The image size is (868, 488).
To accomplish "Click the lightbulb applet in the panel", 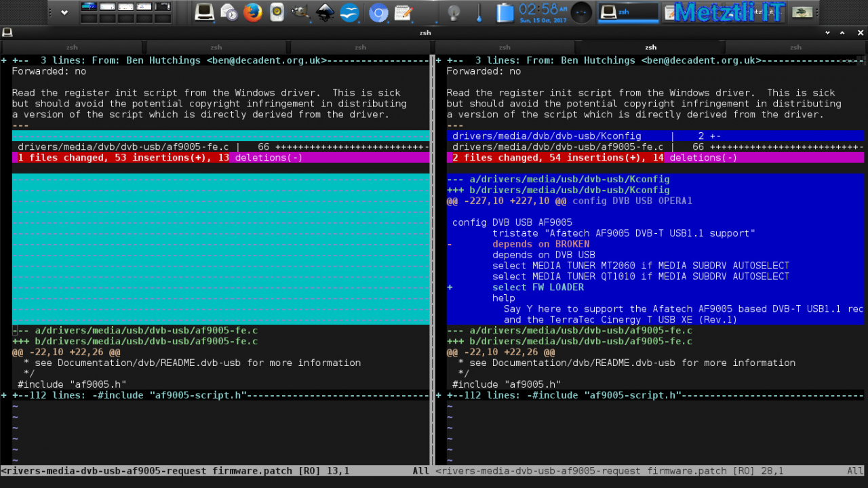I will [454, 12].
